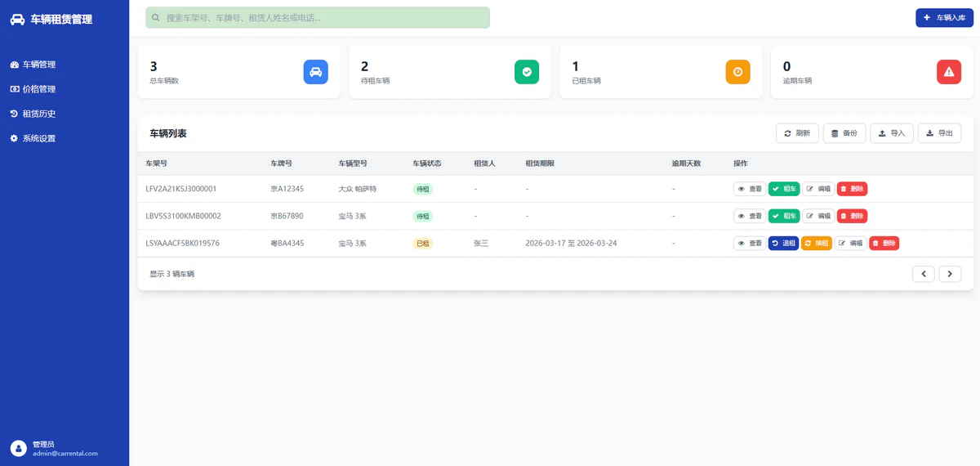Go to the next page of vehicles
The image size is (980, 466).
[950, 274]
